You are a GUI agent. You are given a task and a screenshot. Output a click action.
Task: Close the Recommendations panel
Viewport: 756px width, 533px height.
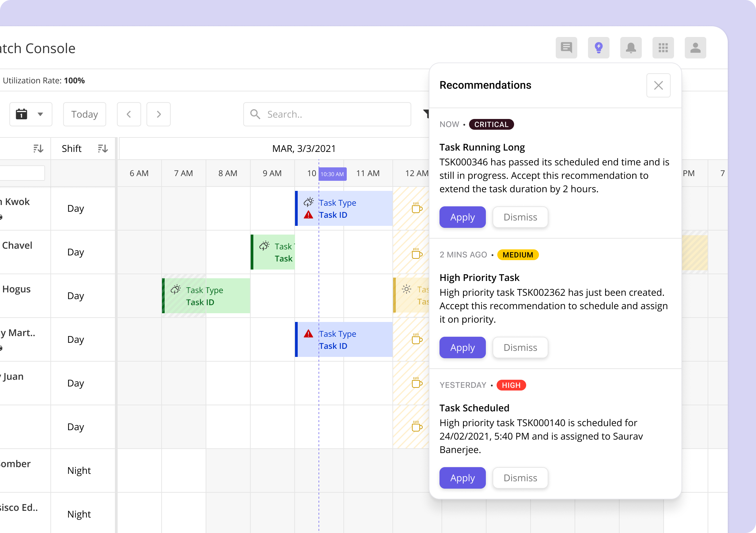pyautogui.click(x=659, y=85)
